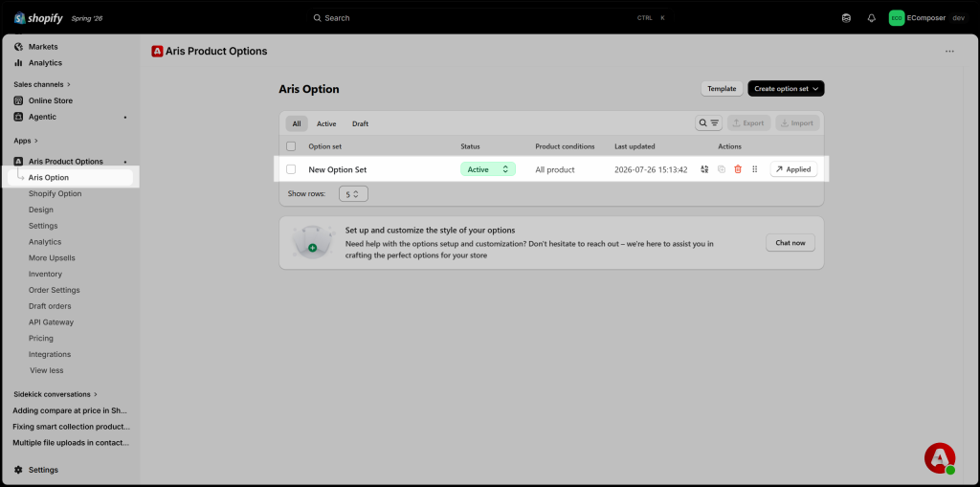The height and width of the screenshot is (487, 980).
Task: Expand Sidekick conversations
Action: (x=56, y=394)
